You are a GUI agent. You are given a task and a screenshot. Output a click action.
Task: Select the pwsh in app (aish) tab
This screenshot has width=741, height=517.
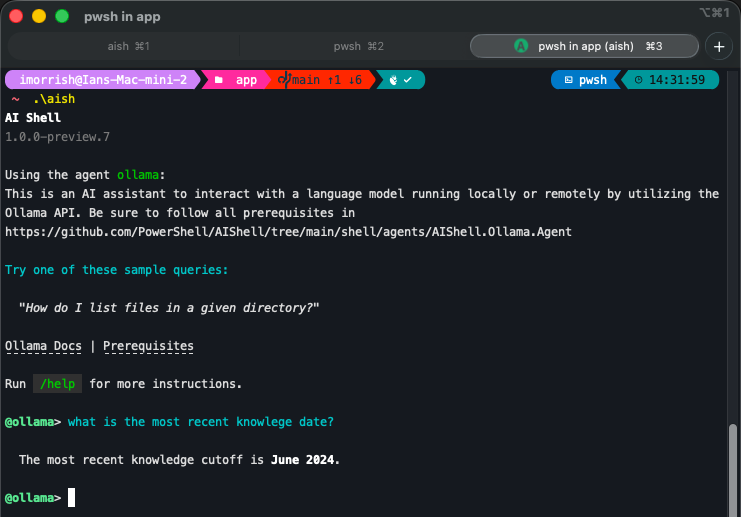click(x=584, y=46)
